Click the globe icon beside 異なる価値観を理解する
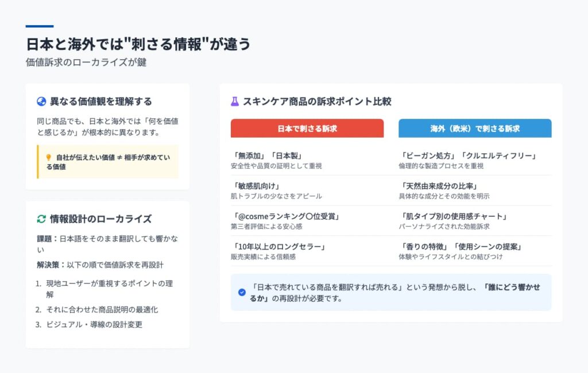The height and width of the screenshot is (373, 588). click(x=41, y=101)
